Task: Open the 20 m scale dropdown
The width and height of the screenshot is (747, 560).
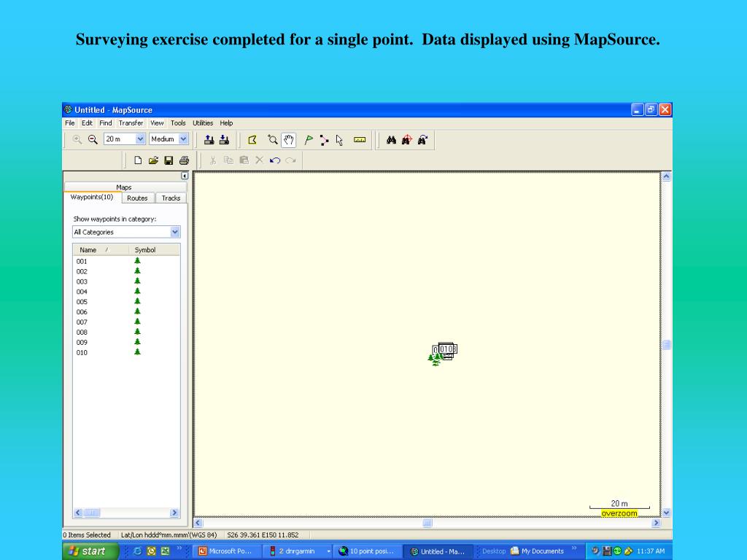Action: [x=140, y=139]
